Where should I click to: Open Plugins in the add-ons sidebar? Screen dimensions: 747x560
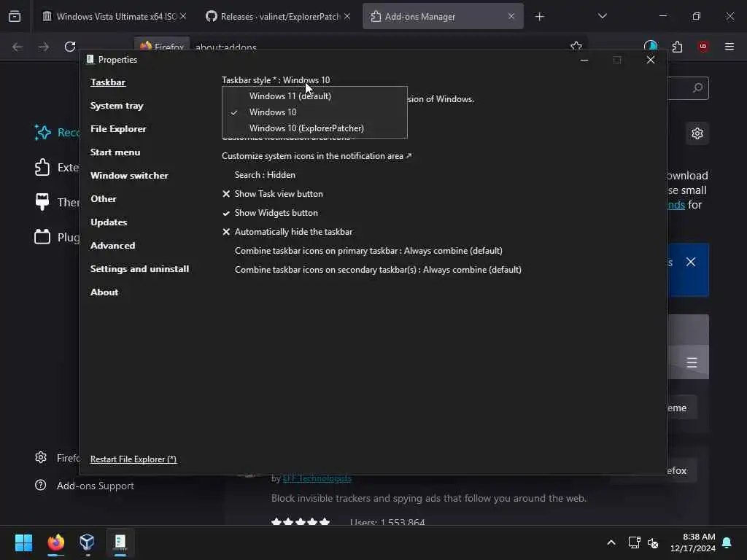point(56,237)
